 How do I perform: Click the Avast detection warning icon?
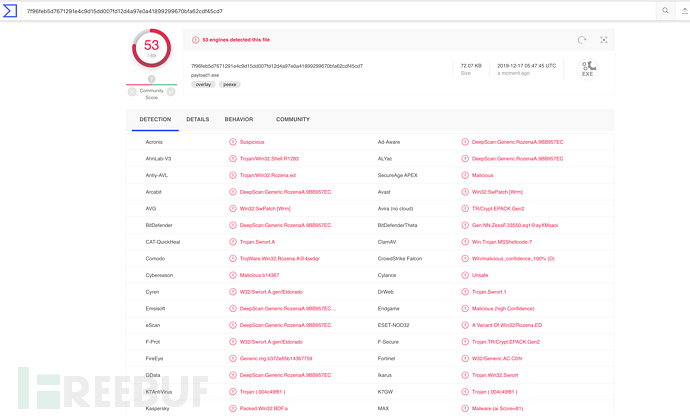465,192
